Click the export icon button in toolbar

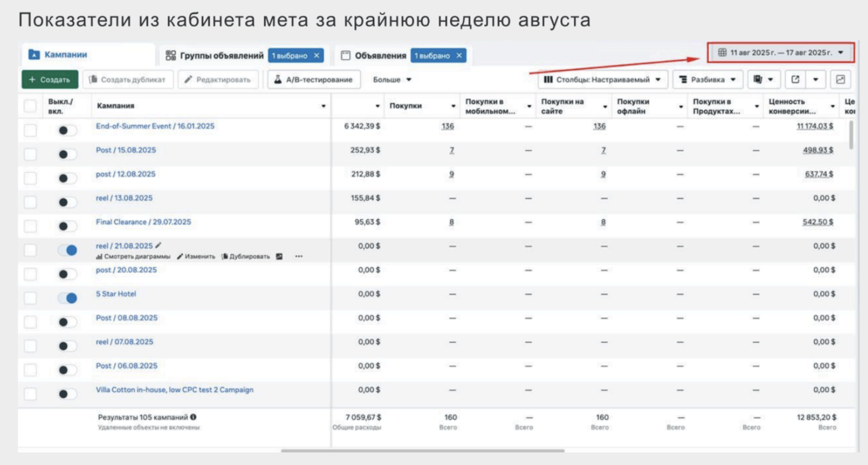[795, 79]
